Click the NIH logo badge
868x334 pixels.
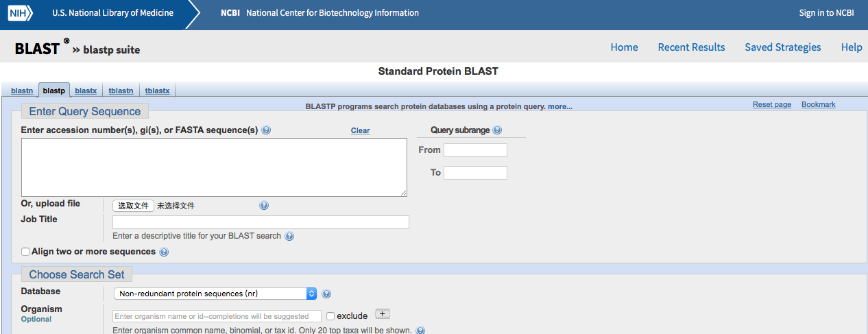click(20, 13)
